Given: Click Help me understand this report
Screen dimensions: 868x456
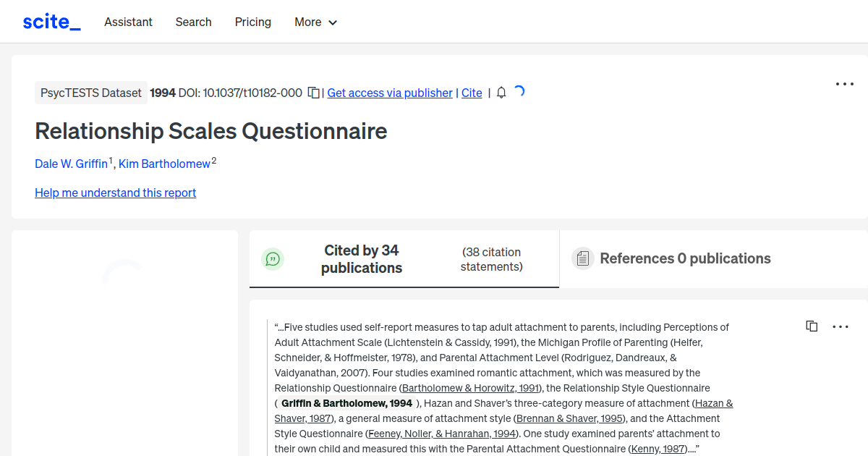Looking at the screenshot, I should (x=116, y=193).
